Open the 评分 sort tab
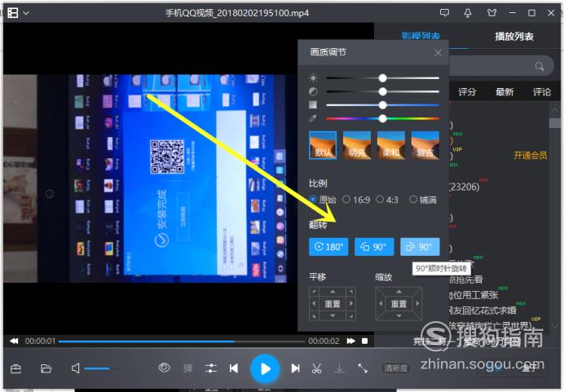The width and height of the screenshot is (564, 392). (x=467, y=92)
